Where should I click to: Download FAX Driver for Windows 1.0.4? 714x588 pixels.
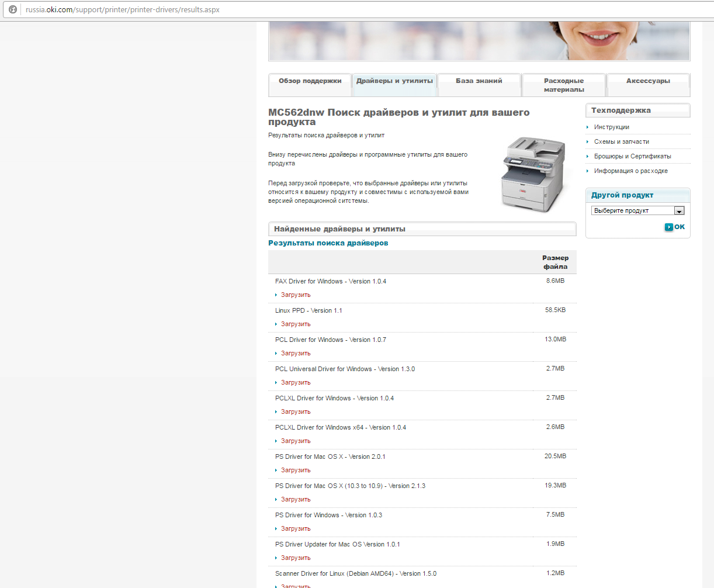click(296, 295)
